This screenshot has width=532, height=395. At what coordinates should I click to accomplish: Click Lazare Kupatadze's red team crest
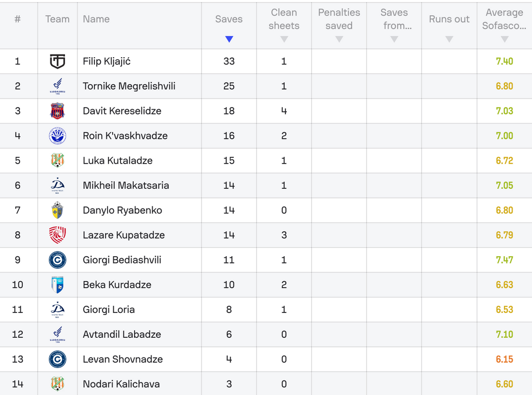pos(57,235)
